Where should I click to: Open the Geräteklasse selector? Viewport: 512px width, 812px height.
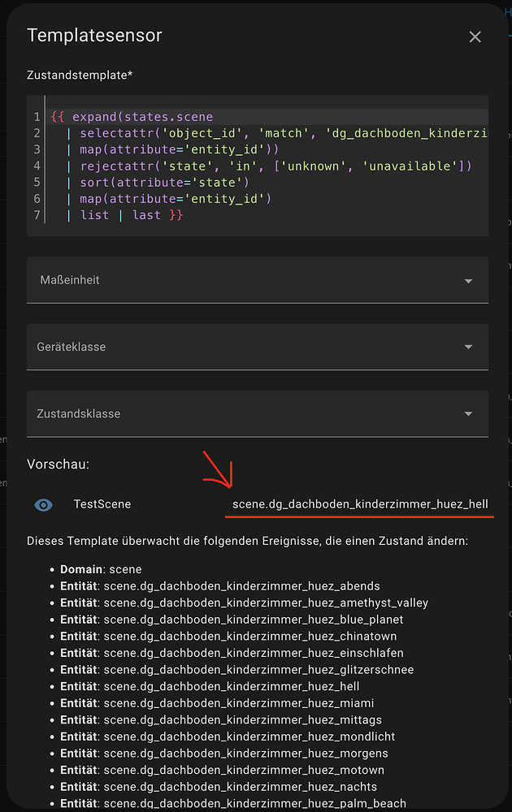click(x=244, y=347)
